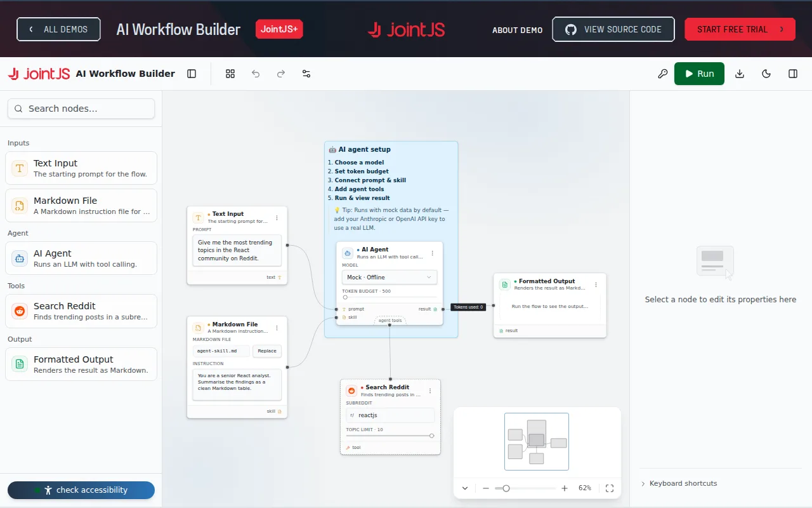Open the ABOUT DEMO link

pyautogui.click(x=518, y=30)
